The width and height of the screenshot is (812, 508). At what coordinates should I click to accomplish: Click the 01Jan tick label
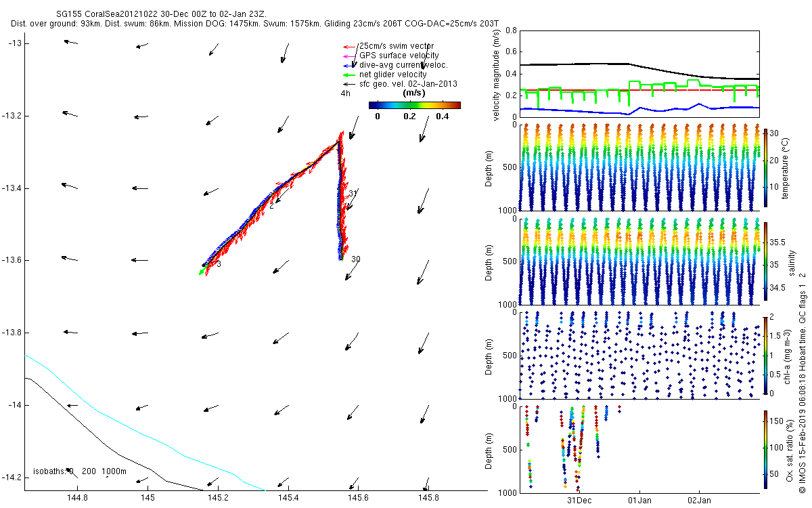click(639, 501)
